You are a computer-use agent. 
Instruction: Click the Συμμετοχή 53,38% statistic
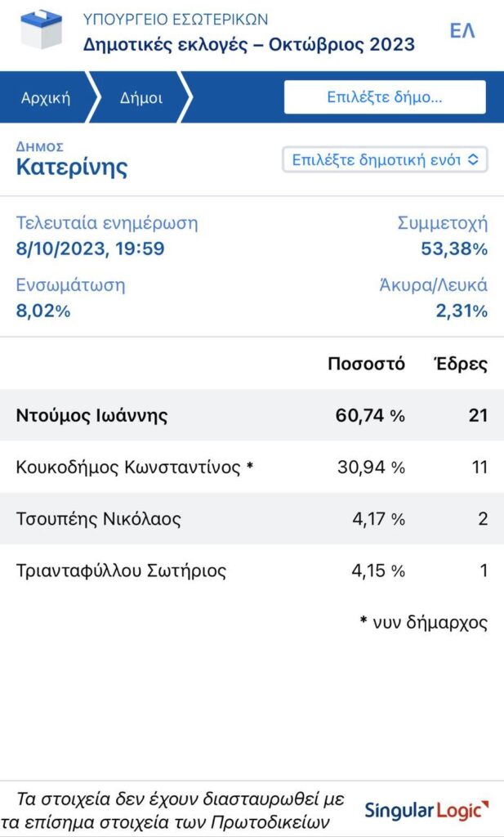click(443, 236)
